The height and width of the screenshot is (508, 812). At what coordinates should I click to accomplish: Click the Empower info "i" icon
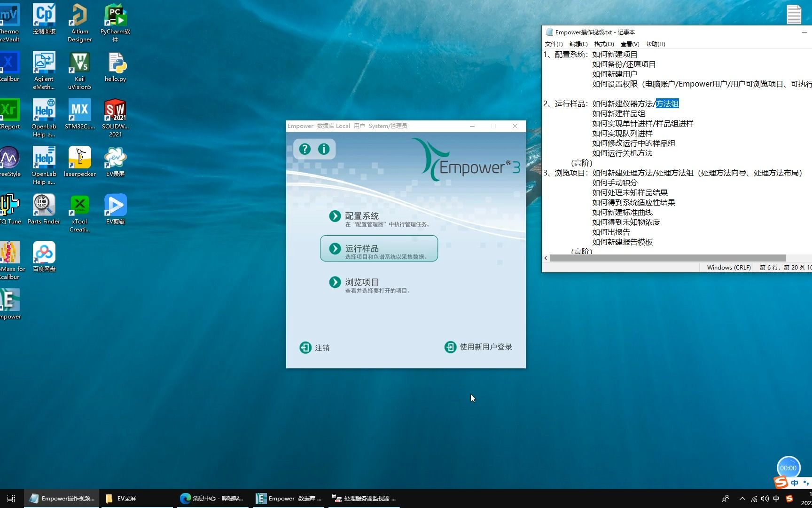[x=324, y=149]
